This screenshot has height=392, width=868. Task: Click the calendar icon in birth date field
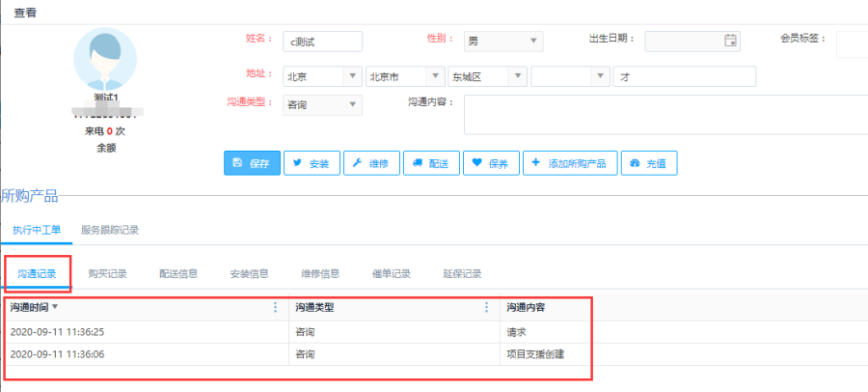pos(730,41)
